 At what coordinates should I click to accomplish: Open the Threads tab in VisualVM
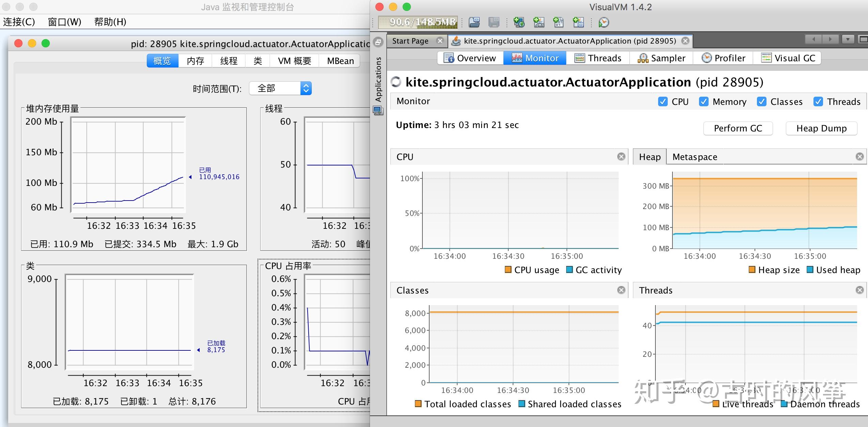(x=598, y=58)
